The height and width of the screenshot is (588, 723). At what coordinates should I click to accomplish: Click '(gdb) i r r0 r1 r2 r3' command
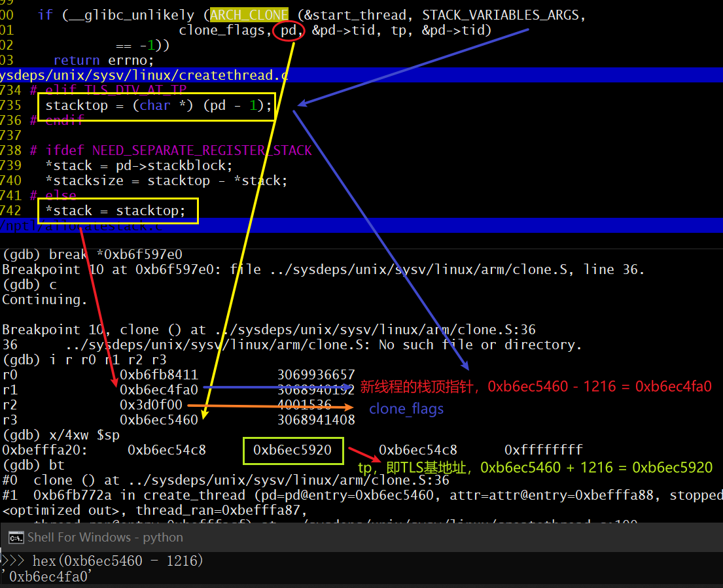pyautogui.click(x=84, y=360)
